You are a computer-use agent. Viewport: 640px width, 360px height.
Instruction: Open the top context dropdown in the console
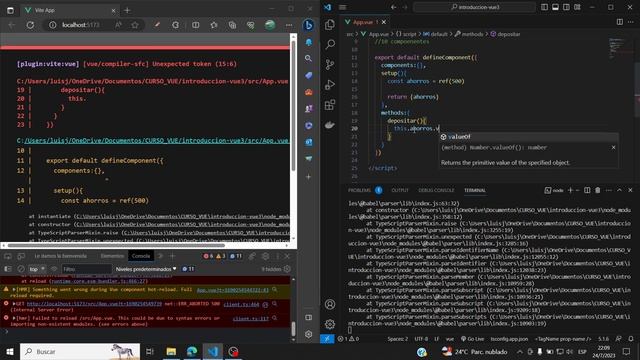point(37,269)
